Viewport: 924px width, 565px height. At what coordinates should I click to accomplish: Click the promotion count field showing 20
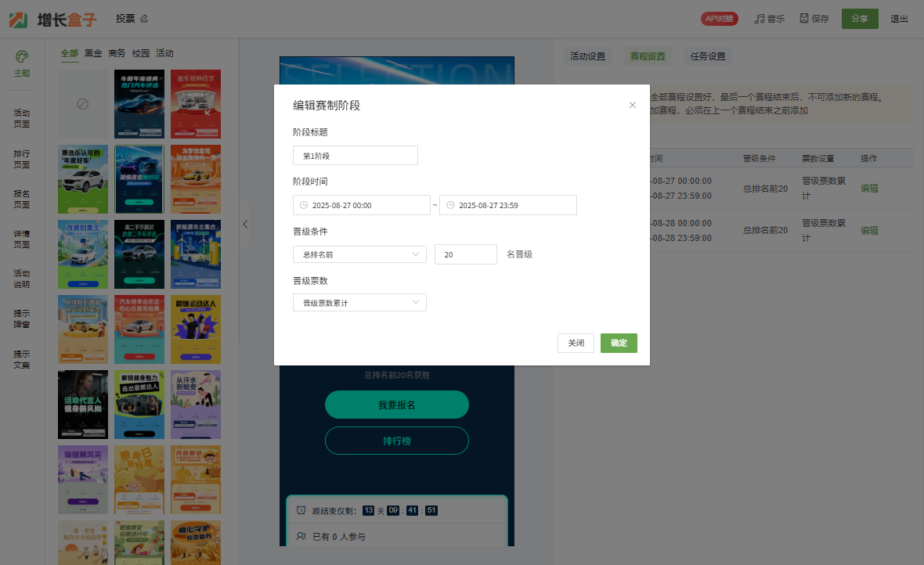click(x=465, y=254)
